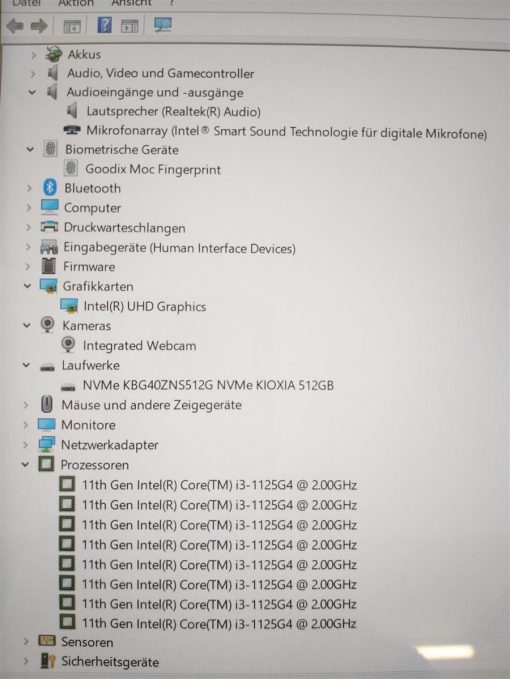
Task: Open the Ansicht menu
Action: 132,3
